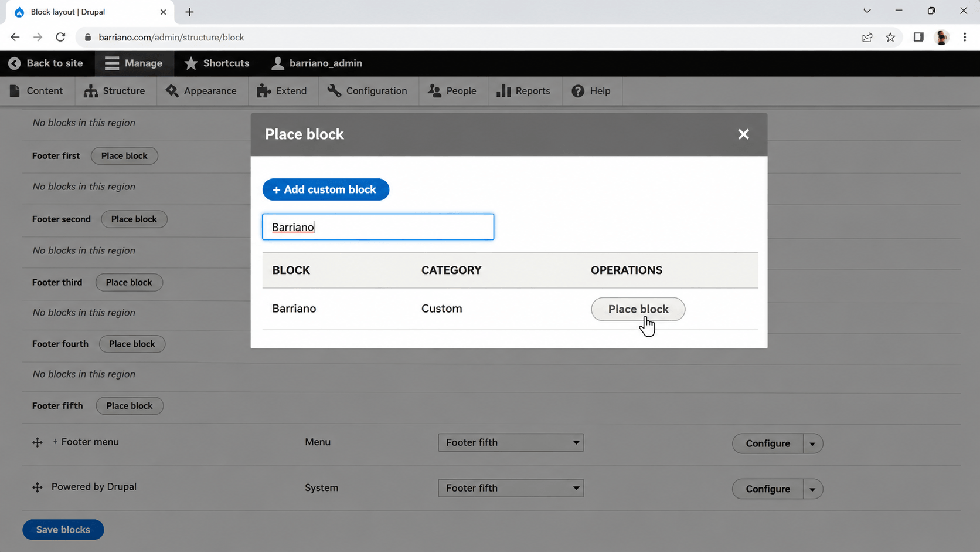
Task: Reload the current page
Action: click(x=60, y=38)
